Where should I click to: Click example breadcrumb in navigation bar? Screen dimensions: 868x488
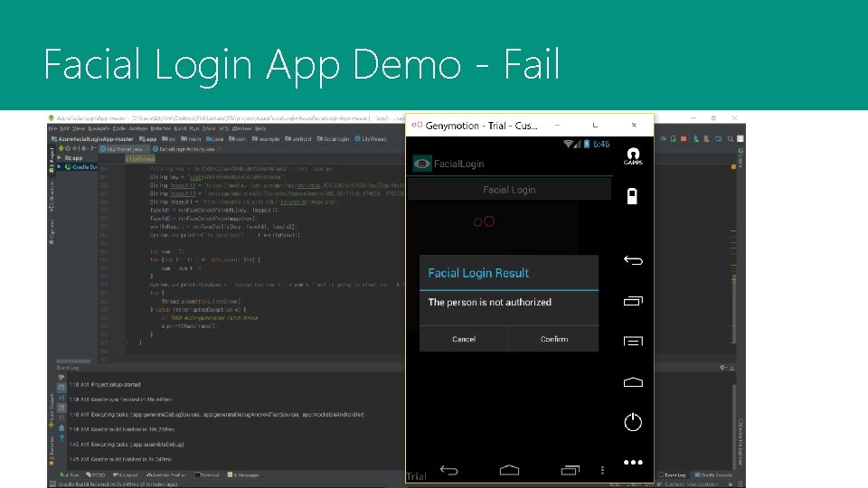(266, 139)
